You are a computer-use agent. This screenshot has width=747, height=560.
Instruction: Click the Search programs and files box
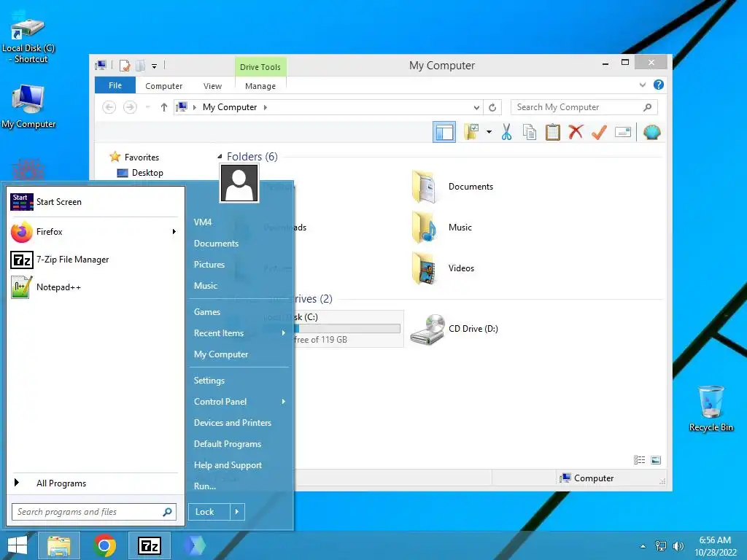coord(94,512)
